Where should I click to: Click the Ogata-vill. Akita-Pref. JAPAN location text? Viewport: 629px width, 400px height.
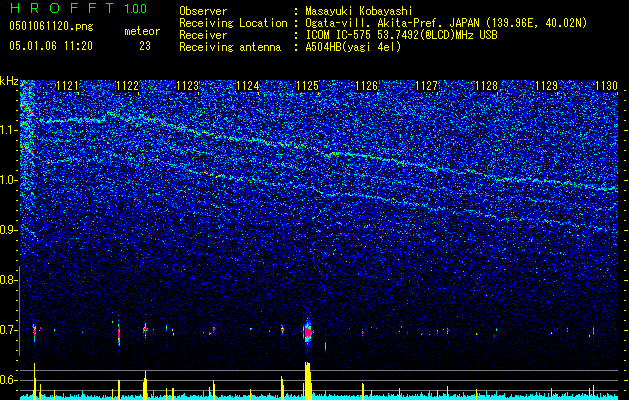(x=446, y=23)
